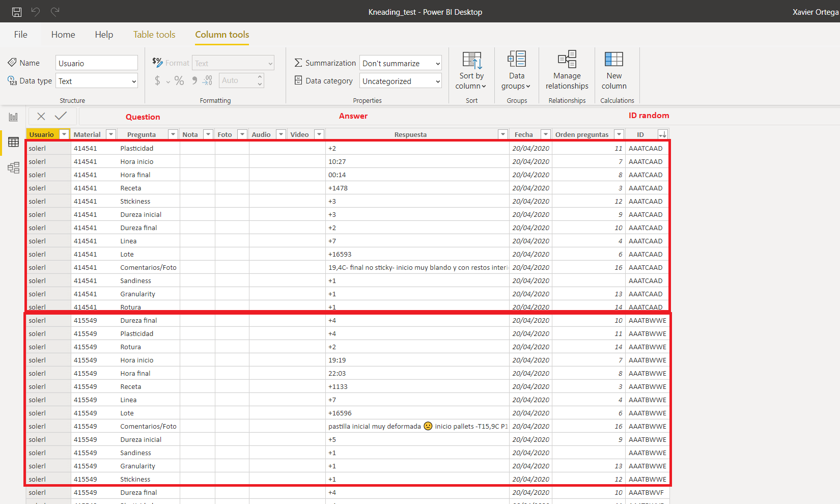This screenshot has width=840, height=504.
Task: Click the Usuario column header
Action: pos(42,134)
